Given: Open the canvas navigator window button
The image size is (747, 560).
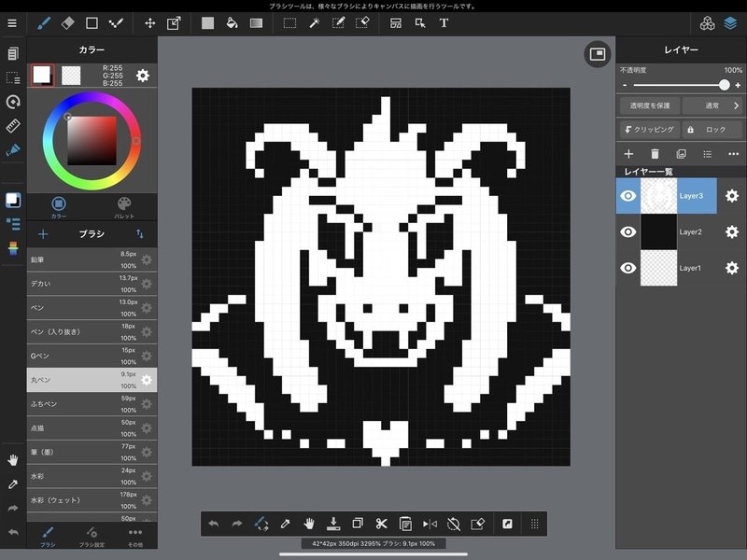Looking at the screenshot, I should coord(598,54).
